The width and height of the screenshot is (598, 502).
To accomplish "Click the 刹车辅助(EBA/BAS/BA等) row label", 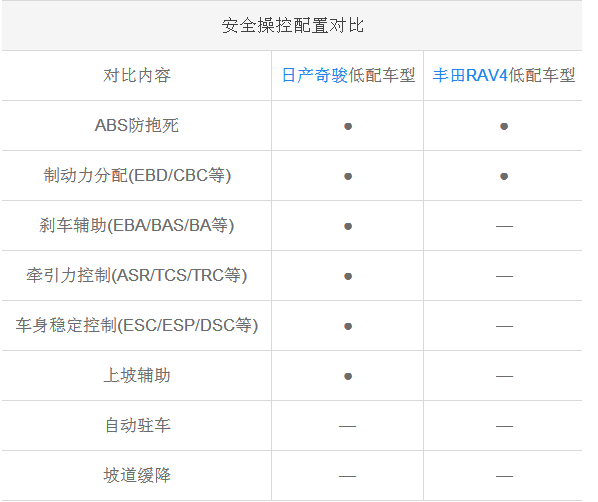I will pyautogui.click(x=137, y=225).
